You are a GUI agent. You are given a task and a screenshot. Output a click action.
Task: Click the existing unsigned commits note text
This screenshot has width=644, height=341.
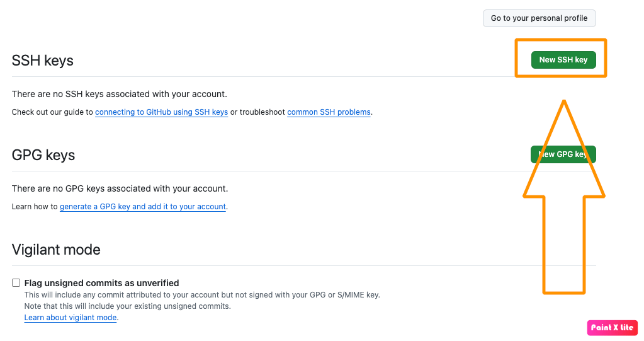pos(127,306)
